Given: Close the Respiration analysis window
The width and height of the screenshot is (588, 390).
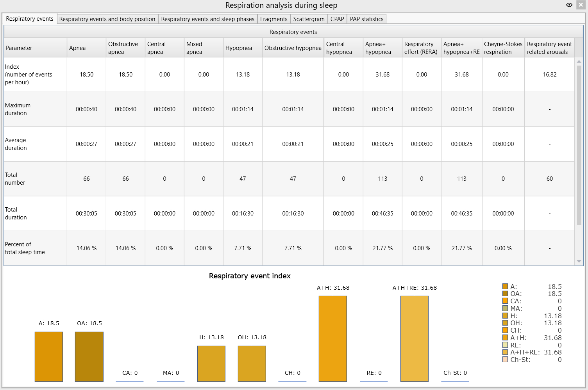Looking at the screenshot, I should point(581,5).
